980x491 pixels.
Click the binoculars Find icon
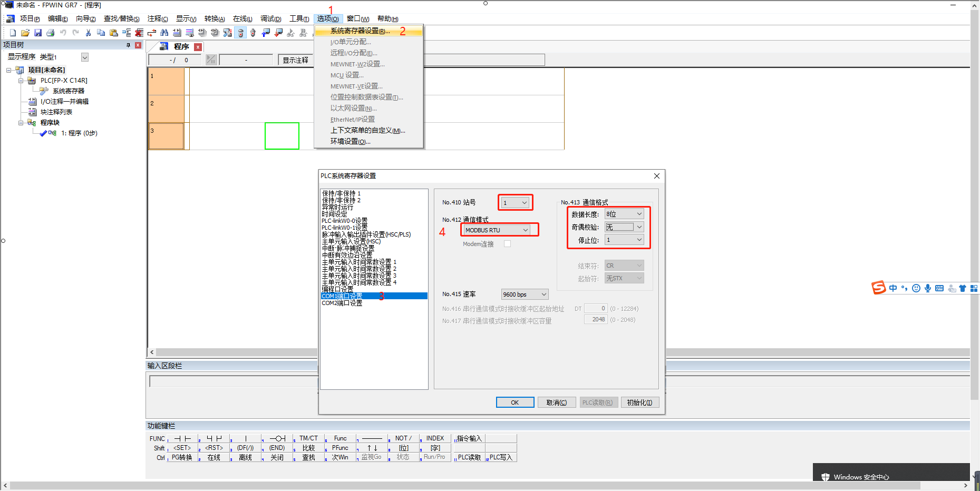click(x=164, y=33)
